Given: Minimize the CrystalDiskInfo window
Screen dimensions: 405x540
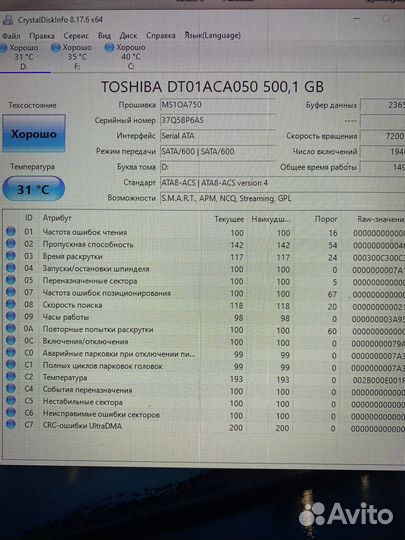Looking at the screenshot, I should tap(357, 19).
